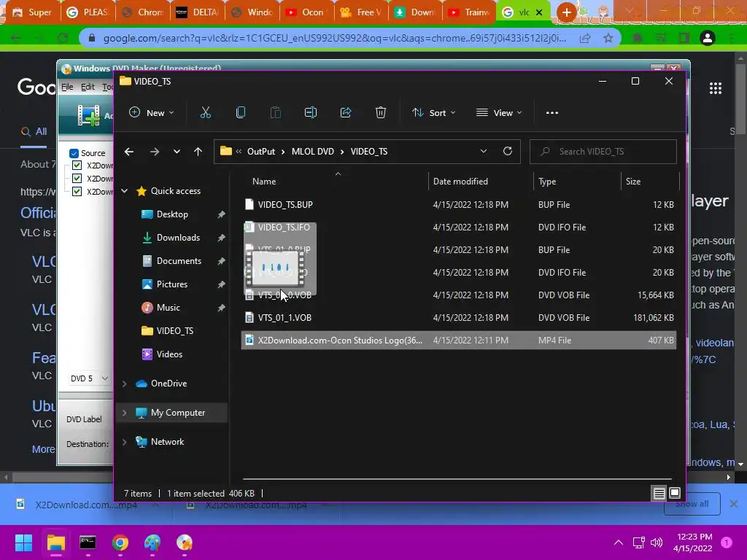Screen dimensions: 747x560
Task: Click the Cut scissors icon in Explorer toolbar
Action: tap(205, 113)
